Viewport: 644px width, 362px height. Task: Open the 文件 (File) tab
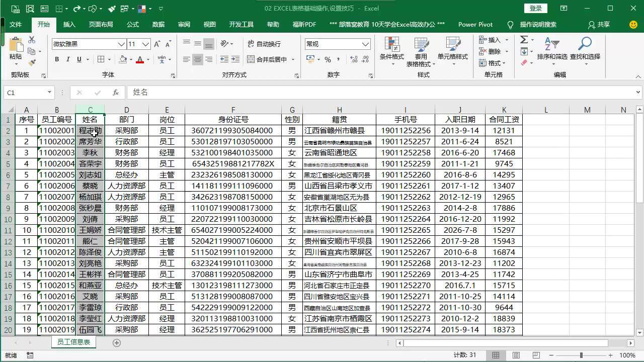[16, 24]
